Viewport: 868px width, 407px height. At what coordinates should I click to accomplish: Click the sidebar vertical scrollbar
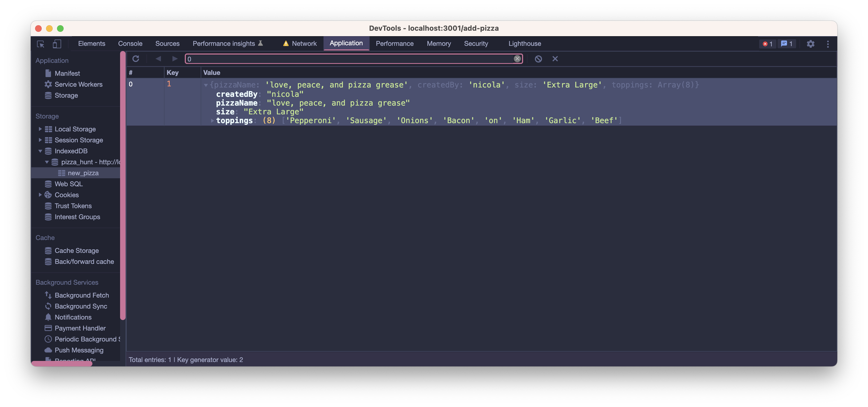pyautogui.click(x=123, y=185)
